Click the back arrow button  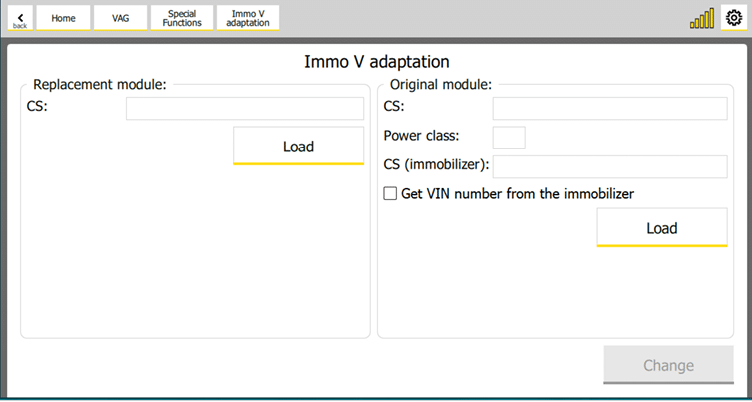(x=20, y=18)
